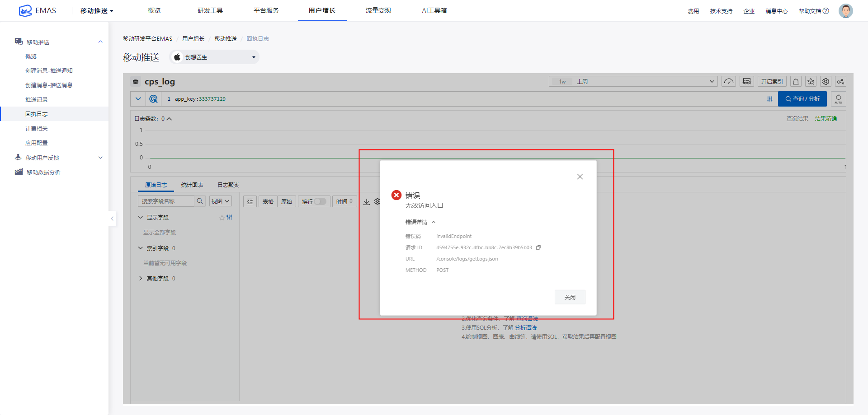
Task: Switch to 统计图表 tab
Action: pos(192,185)
